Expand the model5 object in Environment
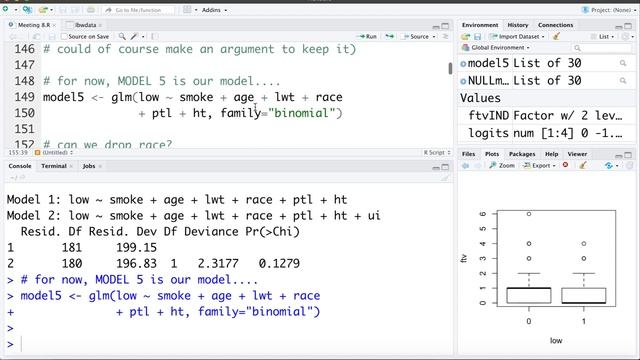 463,64
